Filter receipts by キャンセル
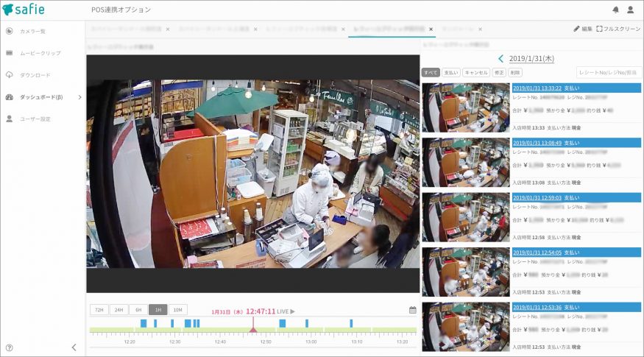Image resolution: width=644 pixels, height=357 pixels. coord(475,72)
